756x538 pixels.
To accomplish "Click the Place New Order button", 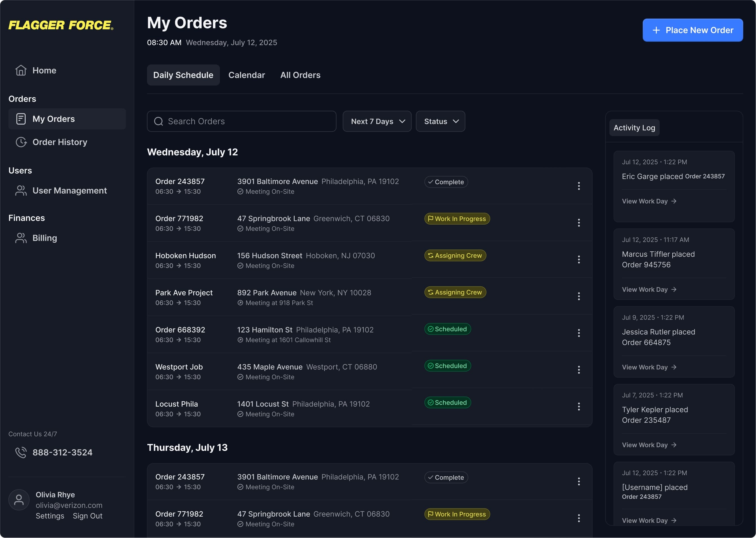I will tap(692, 30).
